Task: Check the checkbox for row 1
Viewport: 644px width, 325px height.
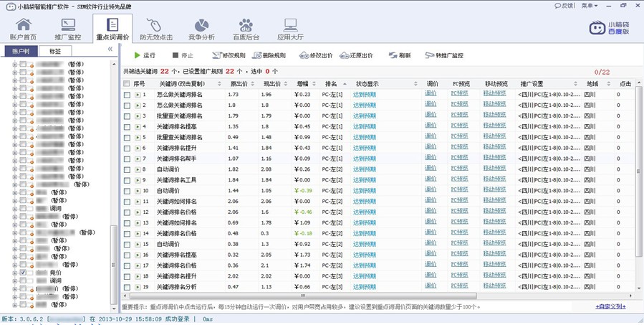Action: (127, 95)
